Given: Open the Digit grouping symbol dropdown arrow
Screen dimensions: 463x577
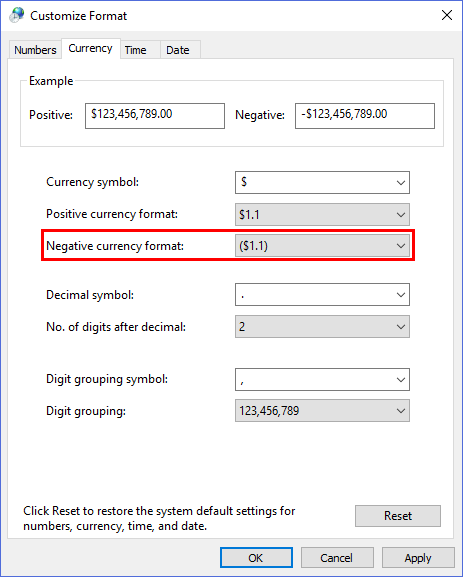Looking at the screenshot, I should (401, 379).
